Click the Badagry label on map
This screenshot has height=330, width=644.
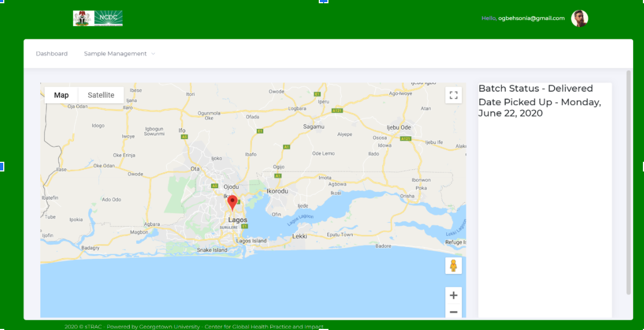pos(91,248)
